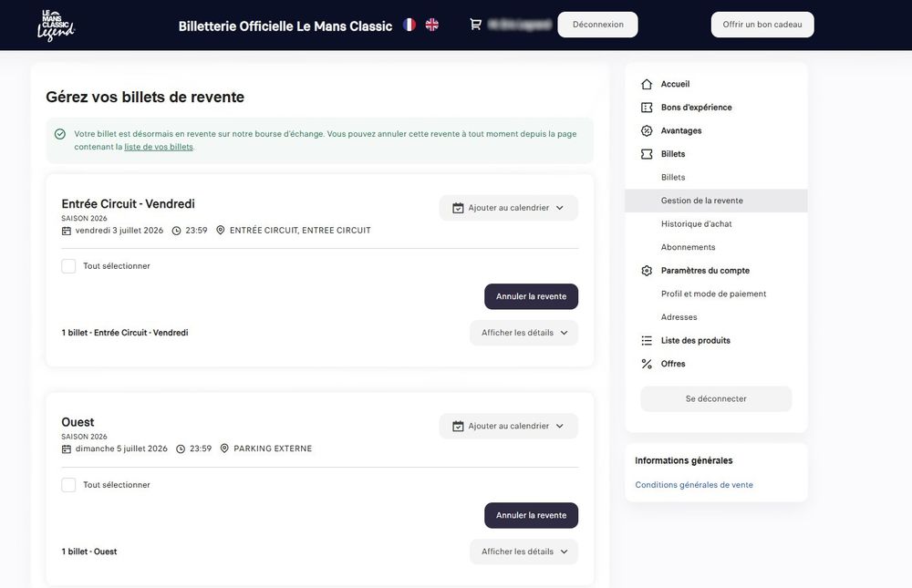Click 'Gérez vos billets de revente' heading

[x=145, y=98]
